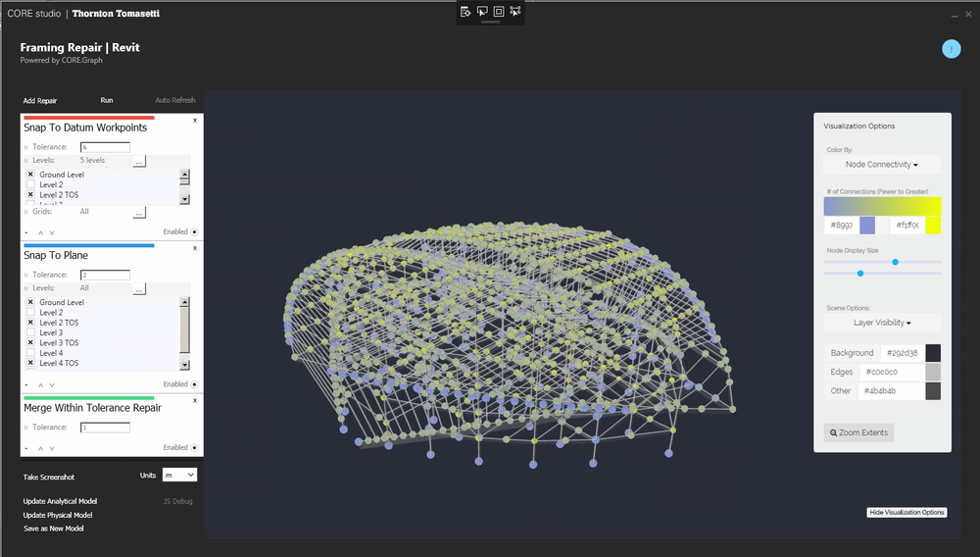Click upper Node Display Size slider handle
The image size is (980, 557).
(x=895, y=262)
